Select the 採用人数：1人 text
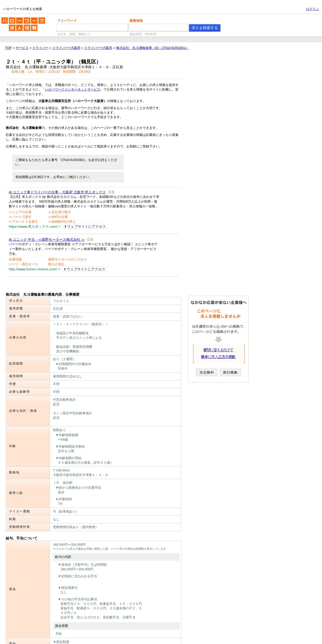This screenshot has width=322, height=644. tap(22, 72)
